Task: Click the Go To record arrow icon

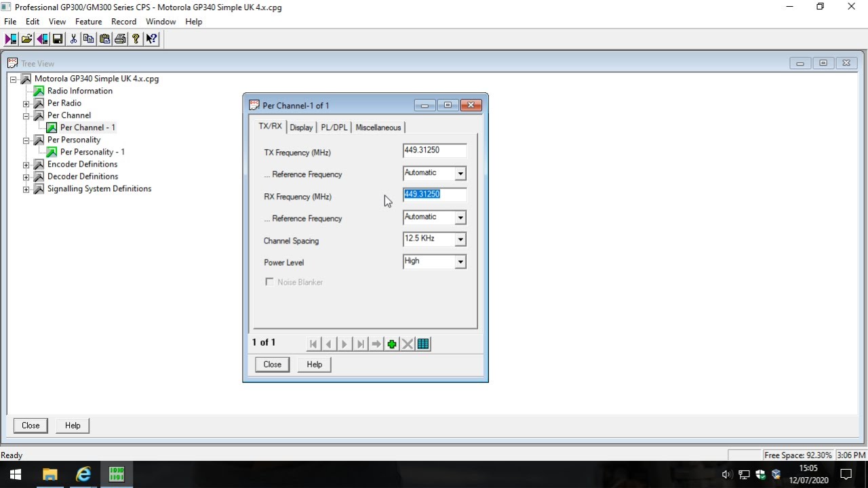Action: [x=376, y=344]
